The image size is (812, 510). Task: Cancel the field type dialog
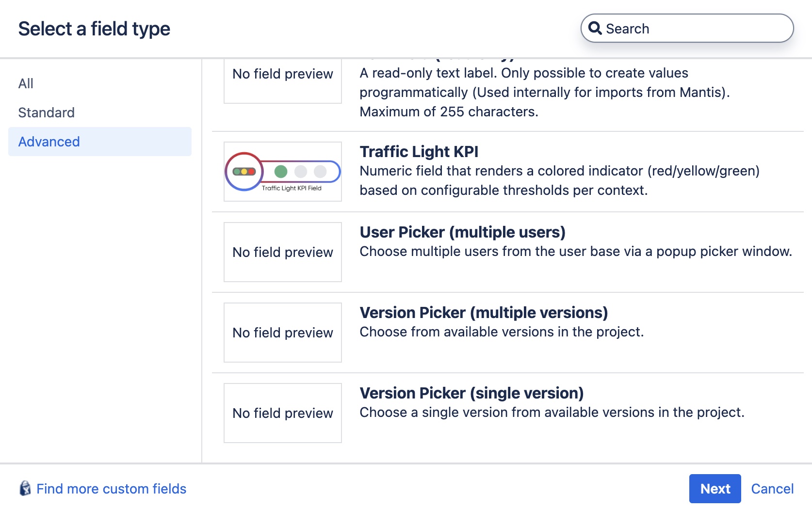pos(772,489)
